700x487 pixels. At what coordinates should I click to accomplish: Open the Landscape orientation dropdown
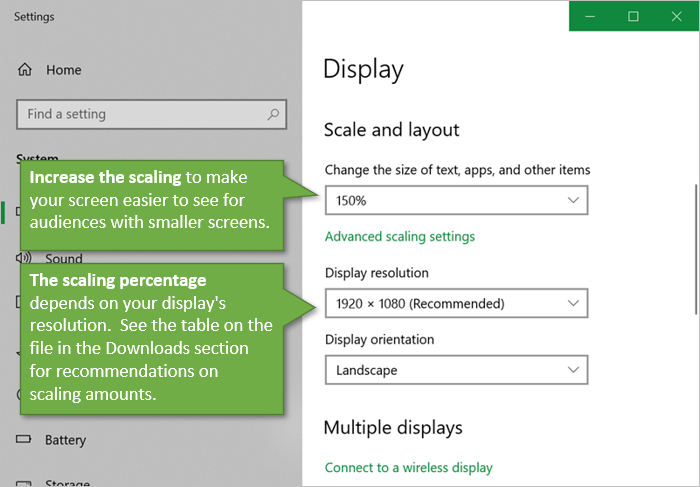coord(456,370)
